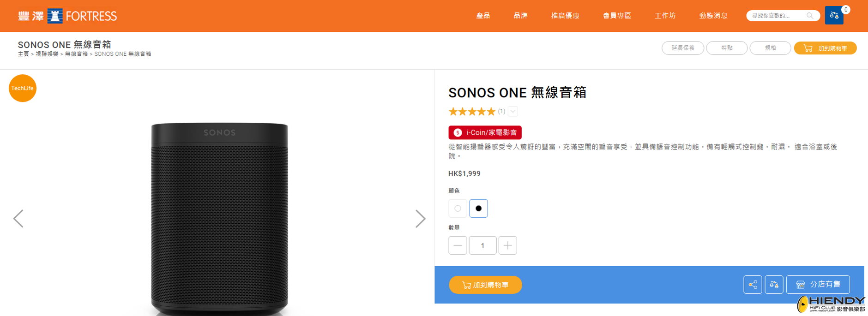Open the 推廣優惠 menu
Screen dimensions: 868x316
coord(565,16)
